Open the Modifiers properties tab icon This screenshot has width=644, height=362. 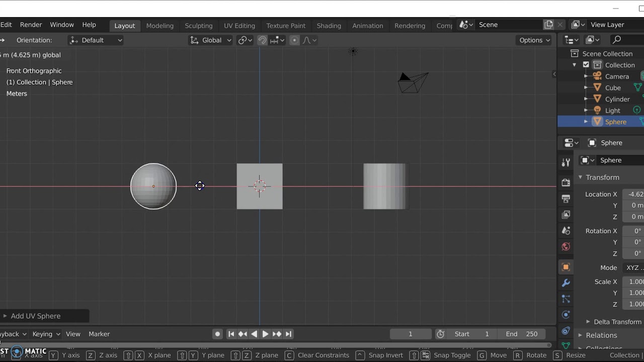tap(566, 283)
